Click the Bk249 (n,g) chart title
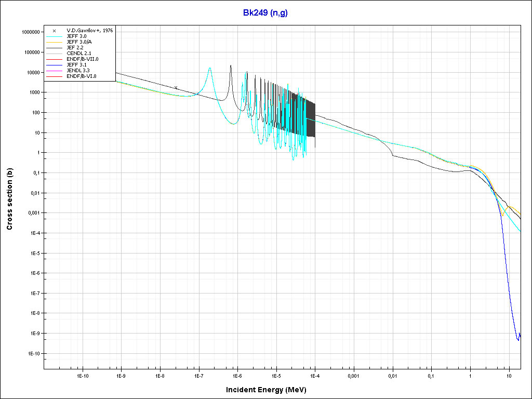This screenshot has width=532, height=399. pos(265,12)
